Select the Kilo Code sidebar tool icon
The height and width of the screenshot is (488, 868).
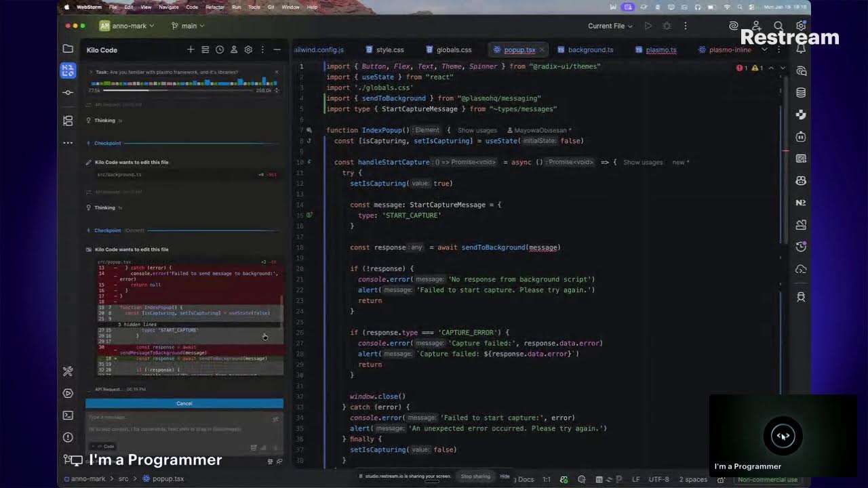pyautogui.click(x=68, y=70)
